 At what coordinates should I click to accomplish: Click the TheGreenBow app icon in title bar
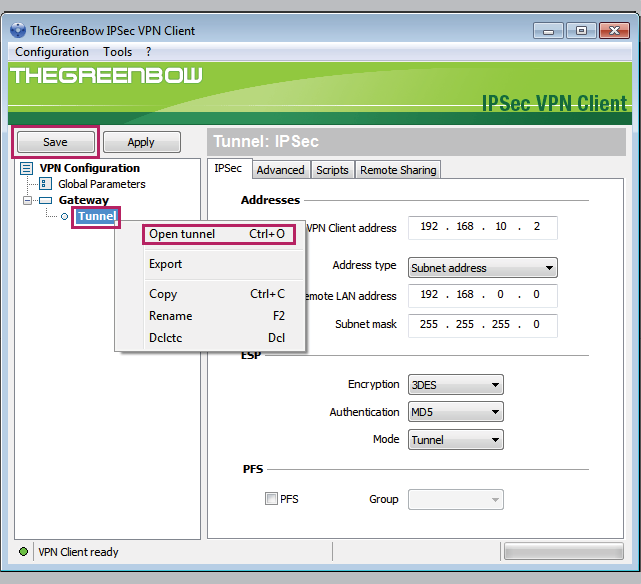tap(17, 30)
